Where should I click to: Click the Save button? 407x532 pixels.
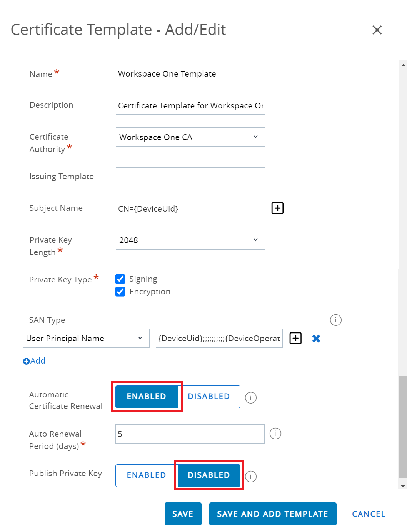183,514
